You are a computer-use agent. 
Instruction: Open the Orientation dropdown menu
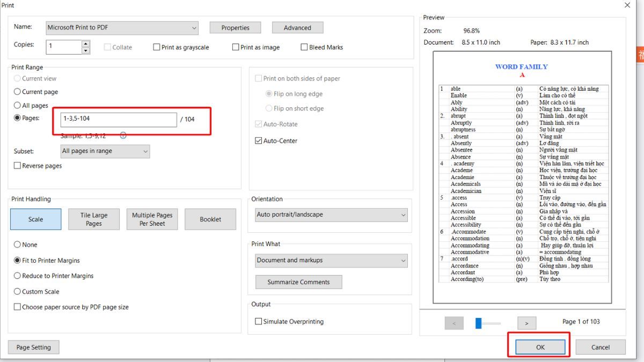coord(331,215)
